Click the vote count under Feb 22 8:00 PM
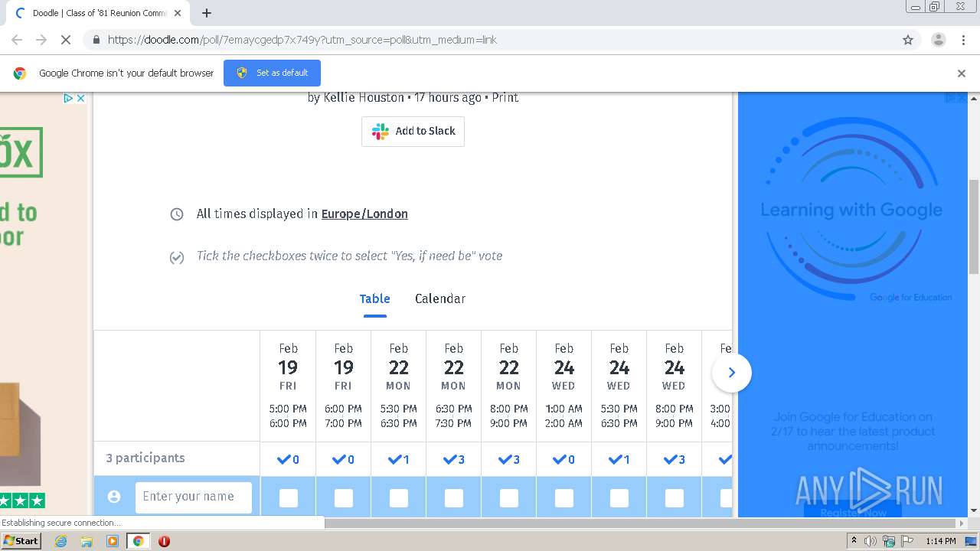This screenshot has height=551, width=980. coord(509,459)
